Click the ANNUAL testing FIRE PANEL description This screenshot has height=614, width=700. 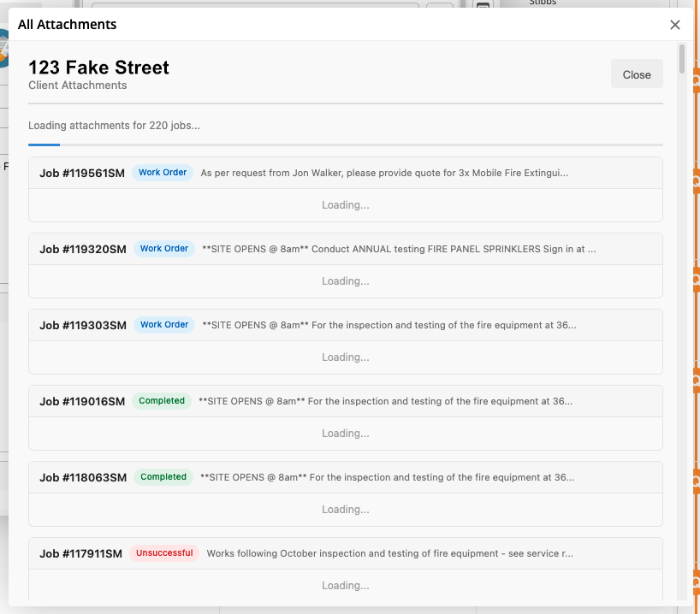(399, 249)
